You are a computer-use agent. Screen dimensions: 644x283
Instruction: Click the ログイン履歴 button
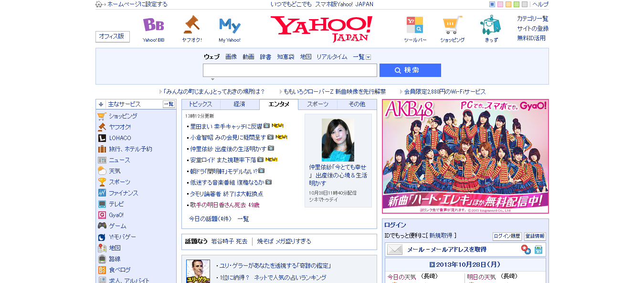[507, 236]
